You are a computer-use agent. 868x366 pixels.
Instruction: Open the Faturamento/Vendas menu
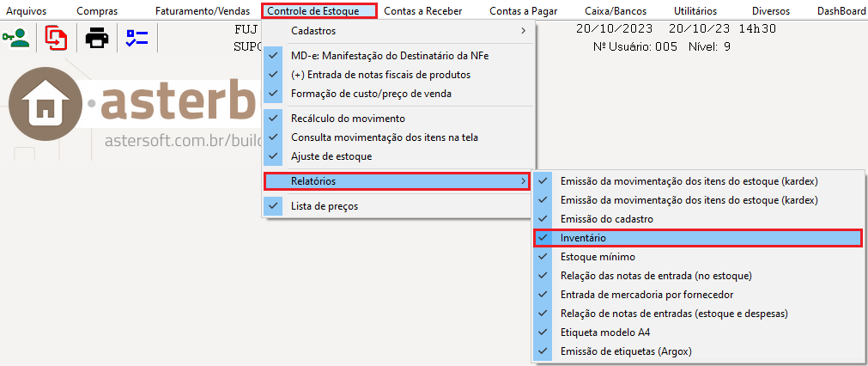pos(203,10)
